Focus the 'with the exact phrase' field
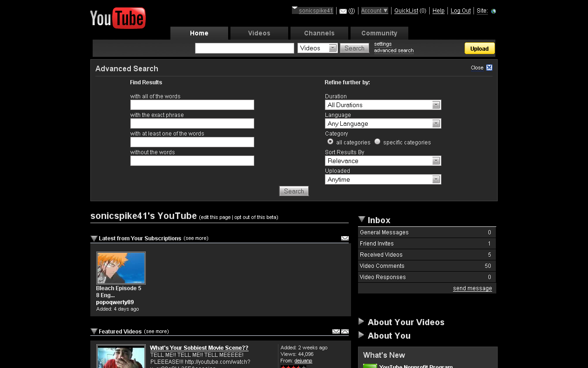The height and width of the screenshot is (368, 588). (192, 123)
